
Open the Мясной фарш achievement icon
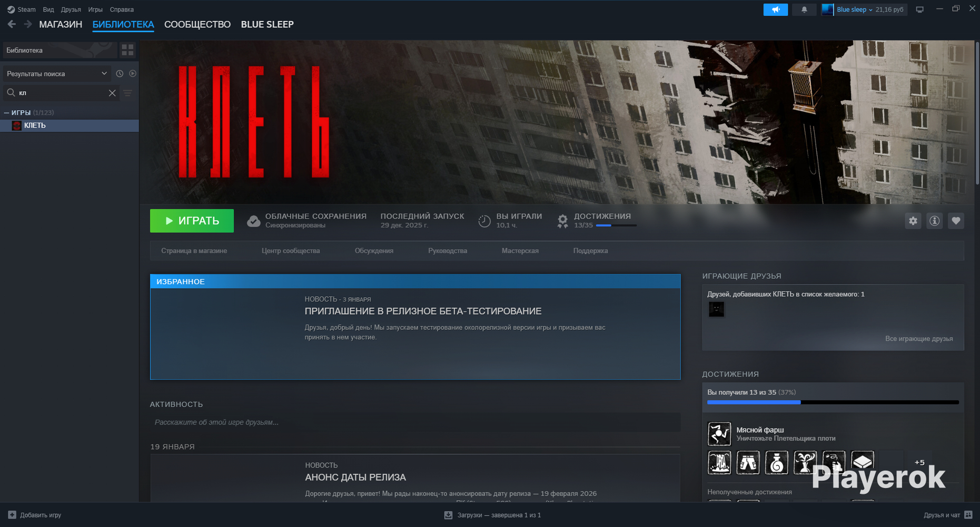pyautogui.click(x=719, y=434)
